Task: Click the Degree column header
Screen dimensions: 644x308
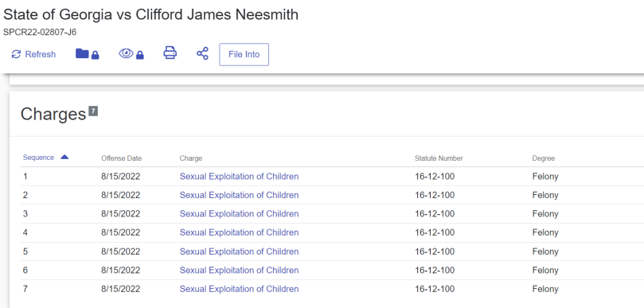Action: coord(544,158)
